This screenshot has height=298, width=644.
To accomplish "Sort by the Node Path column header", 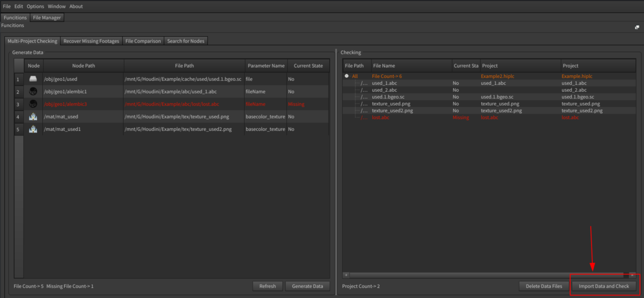I will click(x=84, y=66).
